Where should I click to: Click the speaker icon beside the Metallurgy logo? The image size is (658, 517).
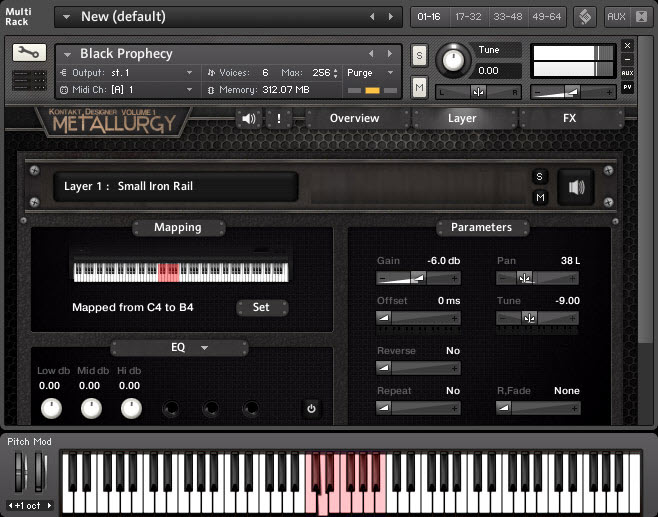[249, 118]
